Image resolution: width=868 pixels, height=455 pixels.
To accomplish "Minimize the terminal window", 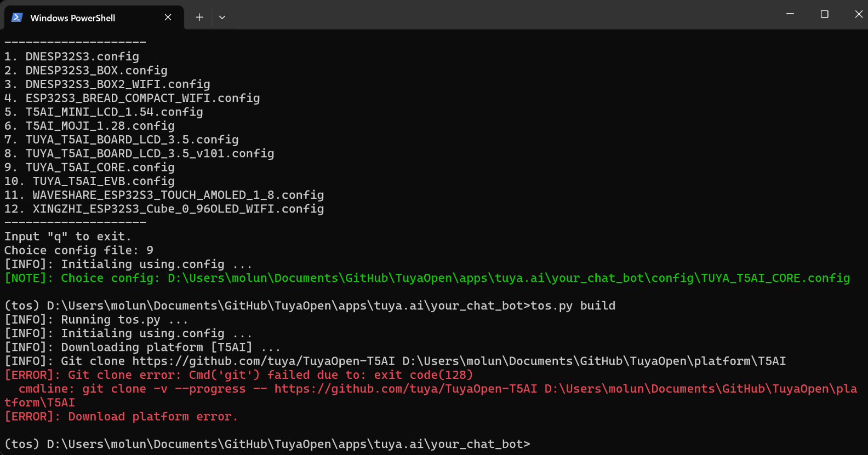I will [x=790, y=14].
